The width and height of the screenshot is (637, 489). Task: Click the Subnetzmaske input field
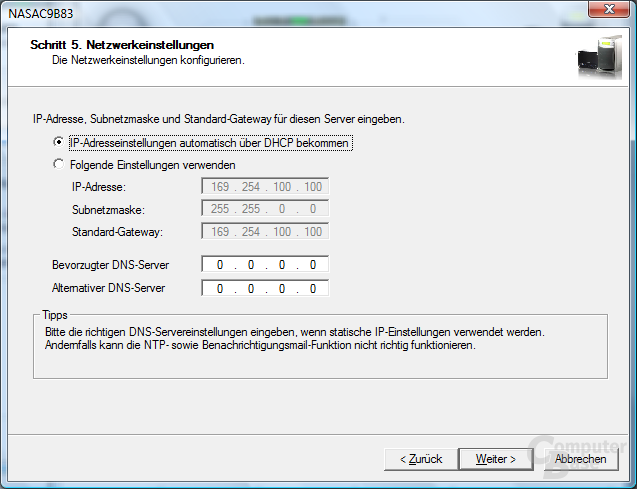[x=265, y=209]
